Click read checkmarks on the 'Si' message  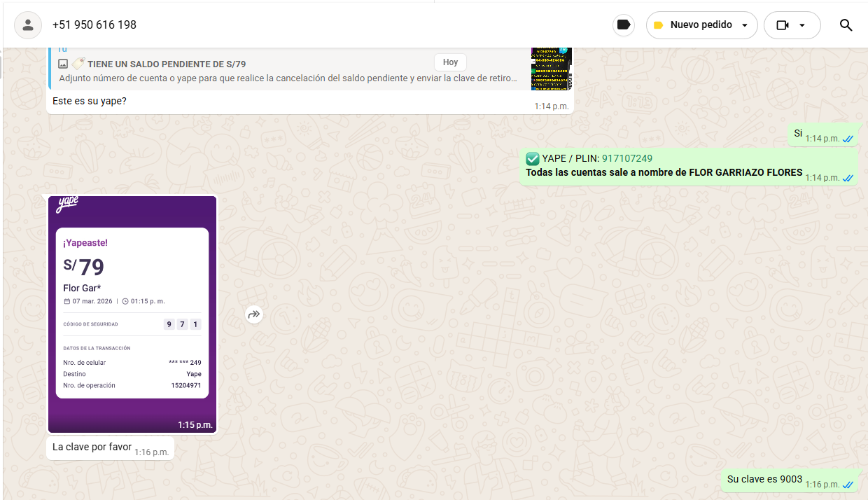[848, 139]
